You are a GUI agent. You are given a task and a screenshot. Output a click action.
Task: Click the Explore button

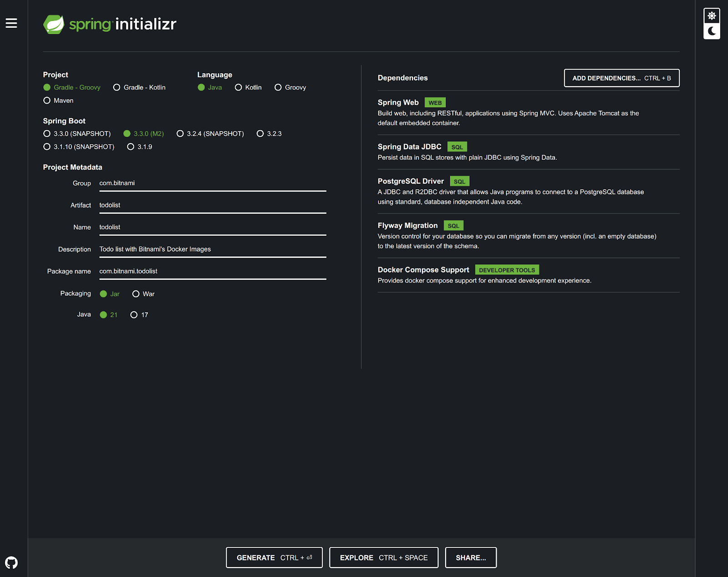click(x=384, y=557)
